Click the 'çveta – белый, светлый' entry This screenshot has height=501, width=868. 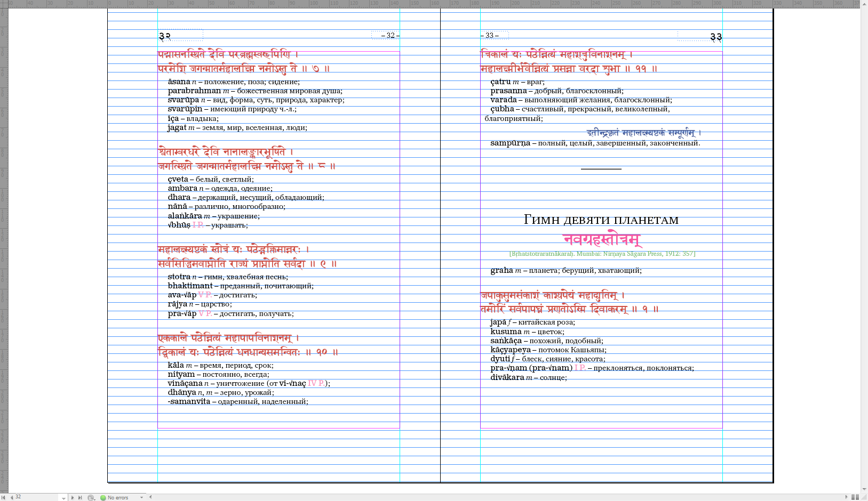(x=211, y=179)
